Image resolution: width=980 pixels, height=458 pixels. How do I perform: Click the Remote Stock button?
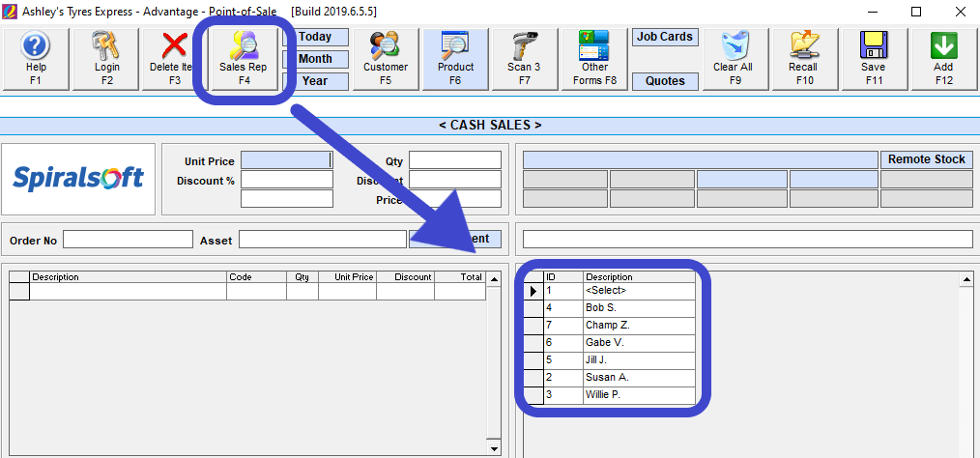pos(927,160)
